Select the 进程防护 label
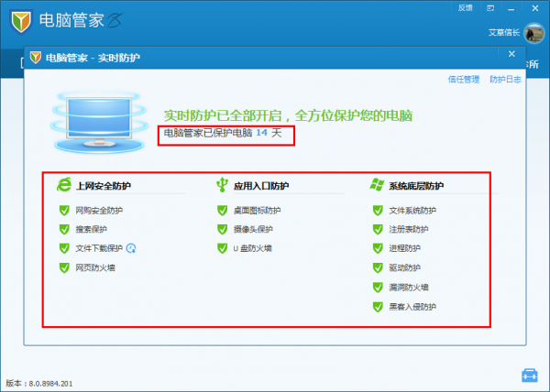 [x=404, y=248]
